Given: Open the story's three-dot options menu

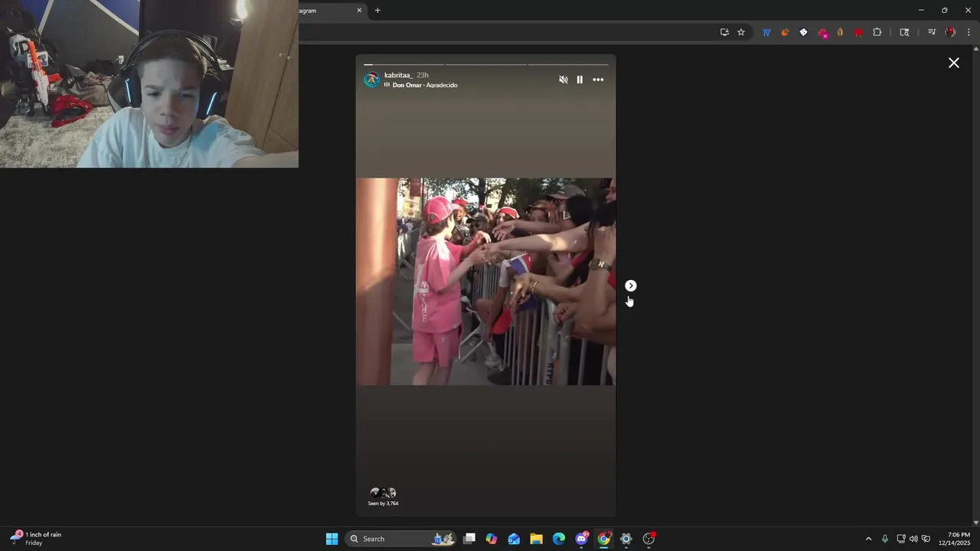Looking at the screenshot, I should point(598,80).
